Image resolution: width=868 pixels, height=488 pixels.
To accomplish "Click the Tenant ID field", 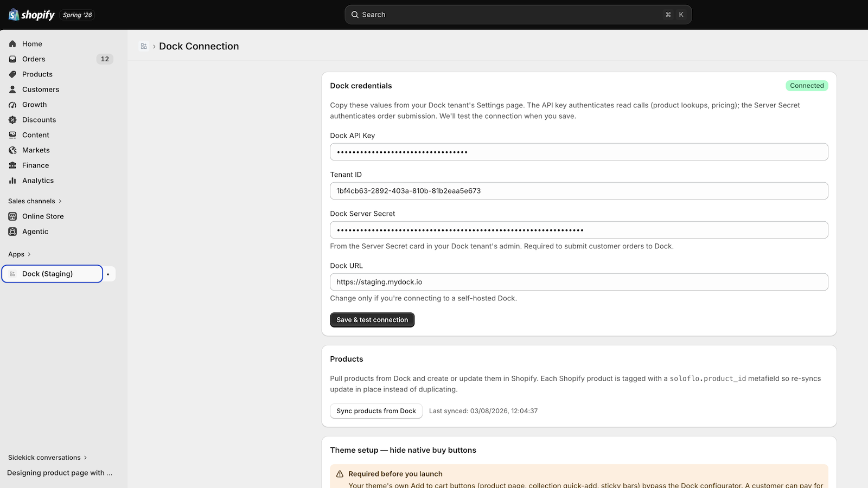I will 579,191.
